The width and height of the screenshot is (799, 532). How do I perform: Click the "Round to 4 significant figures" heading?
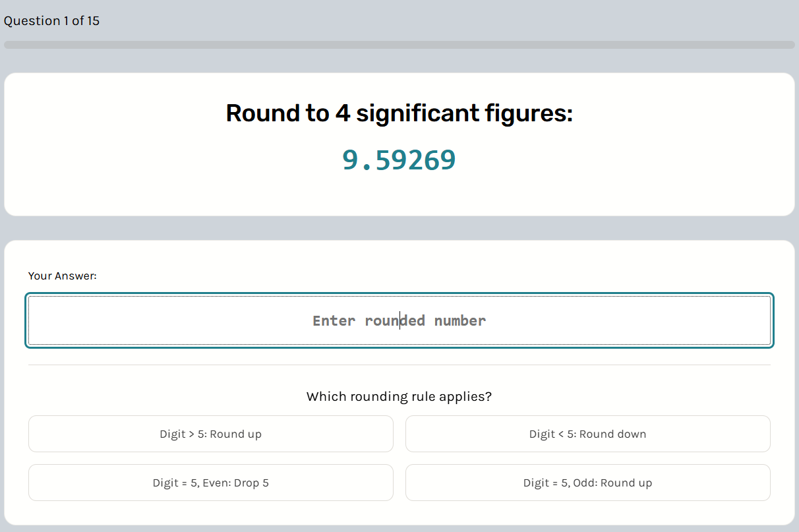pos(399,113)
